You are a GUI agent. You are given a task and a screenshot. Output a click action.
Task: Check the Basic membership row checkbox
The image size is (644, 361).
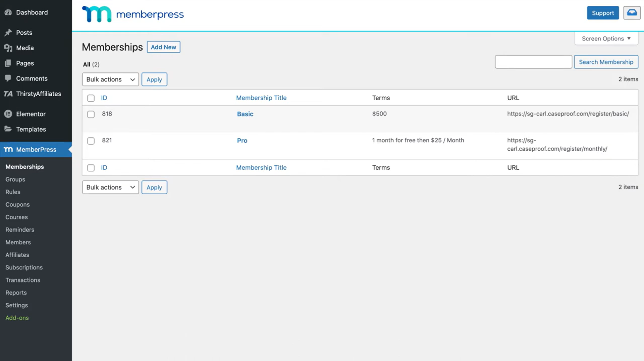(x=91, y=114)
